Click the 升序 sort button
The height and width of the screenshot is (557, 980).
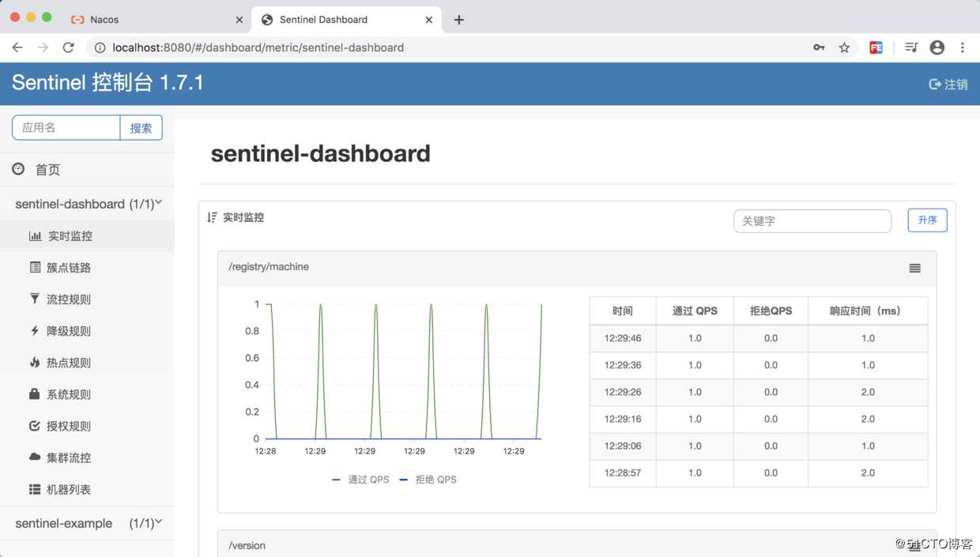(x=927, y=220)
